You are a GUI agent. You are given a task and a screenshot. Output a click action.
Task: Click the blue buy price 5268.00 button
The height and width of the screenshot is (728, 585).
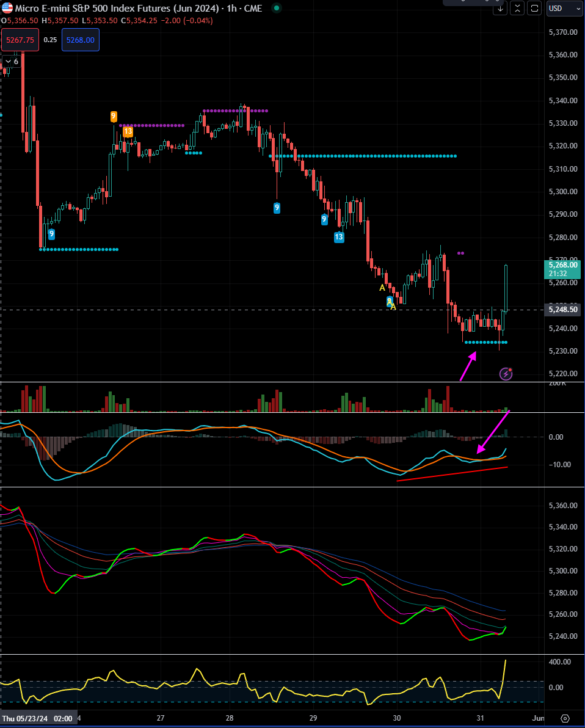pyautogui.click(x=81, y=40)
